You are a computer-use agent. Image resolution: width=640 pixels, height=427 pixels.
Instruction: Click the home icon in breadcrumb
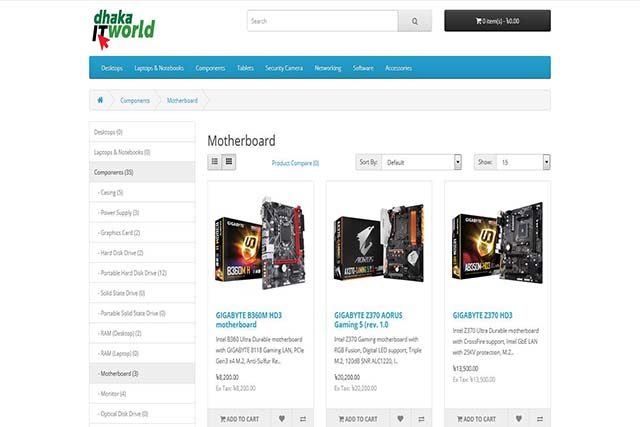[100, 100]
